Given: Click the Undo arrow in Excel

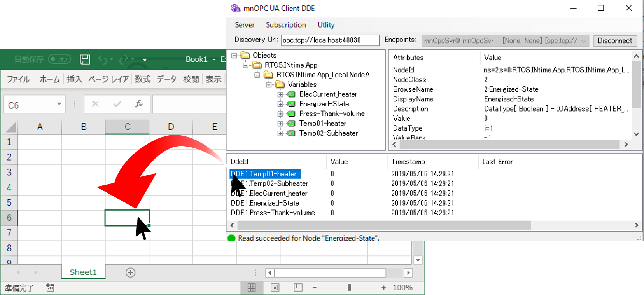Looking at the screenshot, I should 103,59.
